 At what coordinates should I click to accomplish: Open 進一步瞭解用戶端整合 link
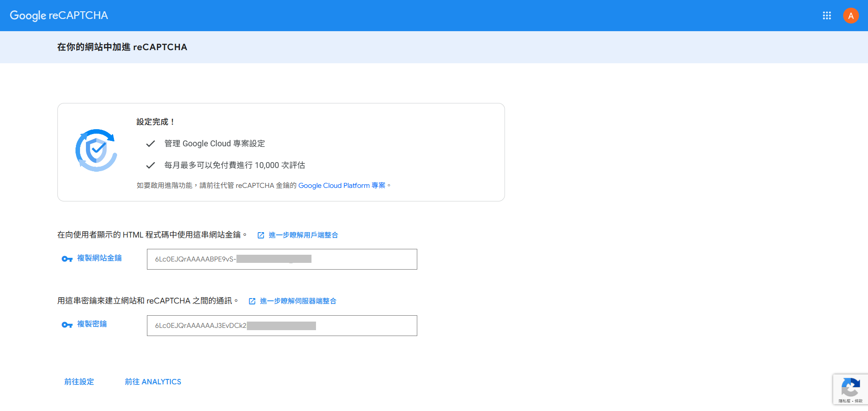click(x=303, y=235)
